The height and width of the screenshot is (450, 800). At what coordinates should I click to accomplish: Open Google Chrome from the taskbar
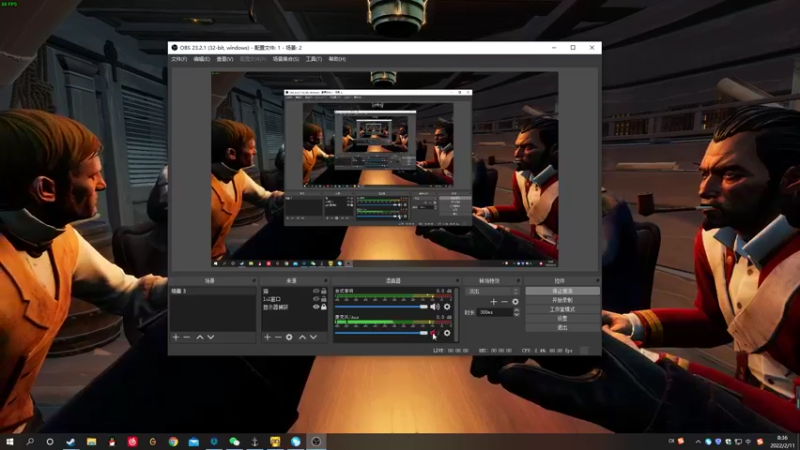click(173, 442)
